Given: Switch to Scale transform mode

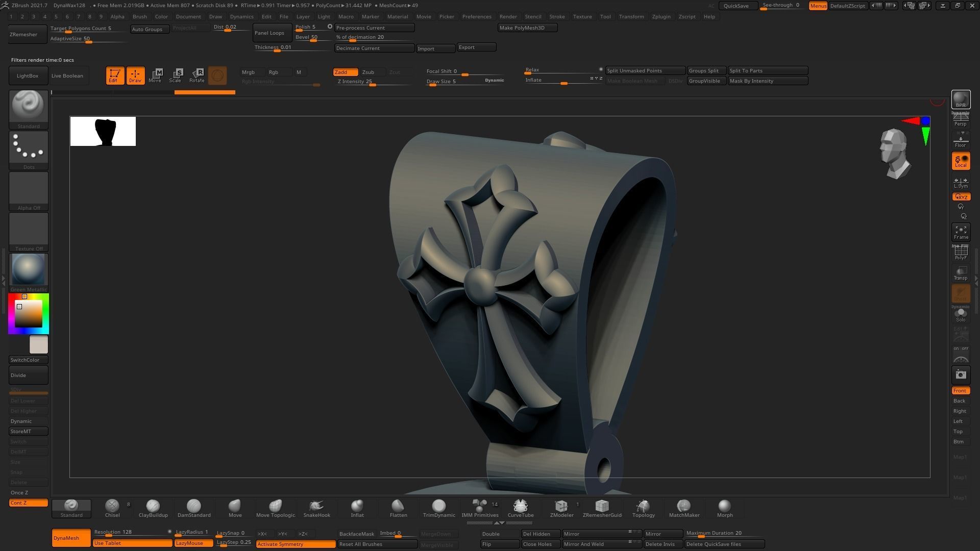Looking at the screenshot, I should coord(176,76).
